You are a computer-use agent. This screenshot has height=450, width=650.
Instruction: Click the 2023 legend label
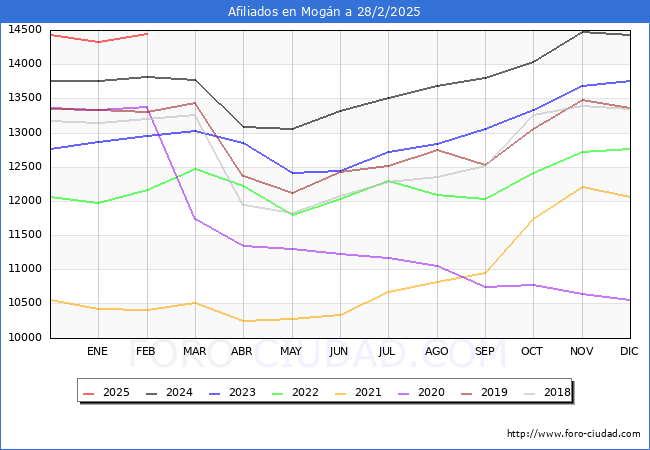pyautogui.click(x=242, y=392)
